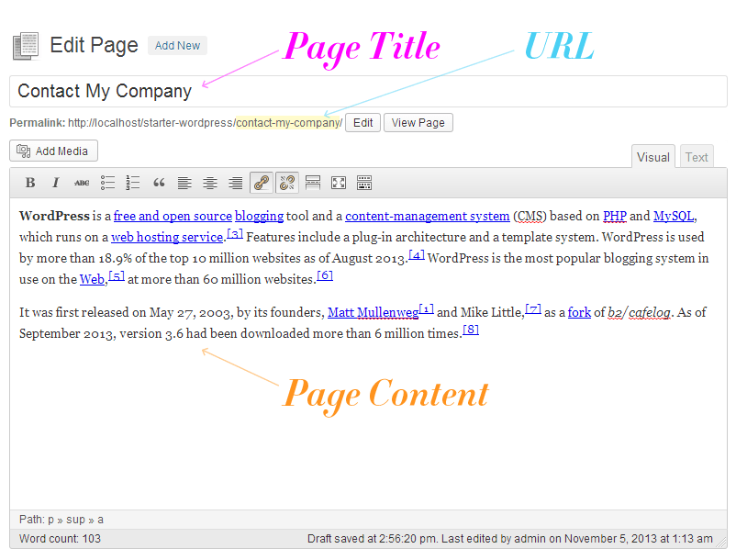Click footnote reference [6]

(x=324, y=275)
